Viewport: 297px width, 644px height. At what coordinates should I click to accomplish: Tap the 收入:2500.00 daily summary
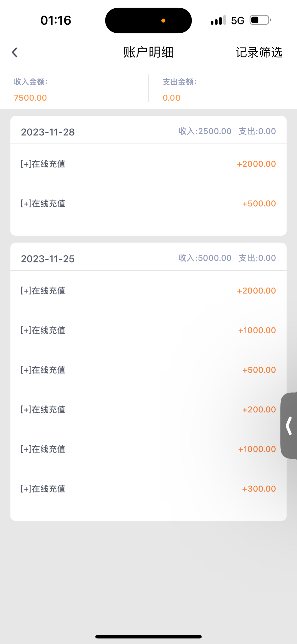tap(205, 131)
